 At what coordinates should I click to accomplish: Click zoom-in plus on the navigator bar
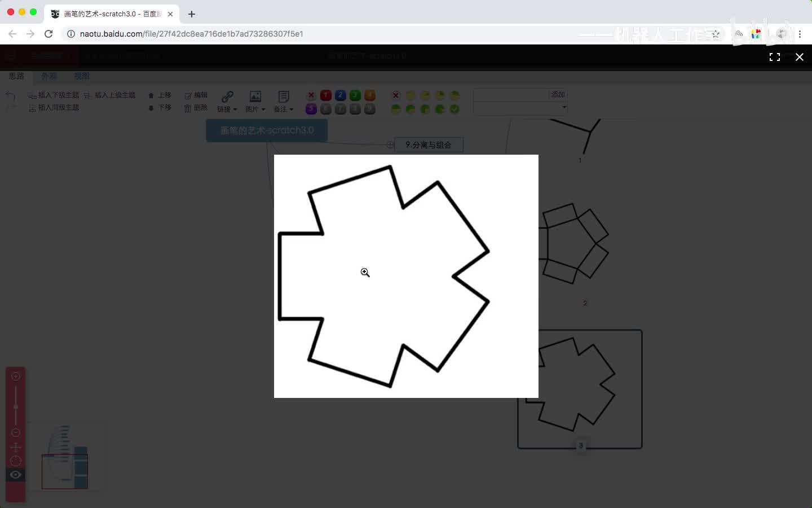(16, 376)
